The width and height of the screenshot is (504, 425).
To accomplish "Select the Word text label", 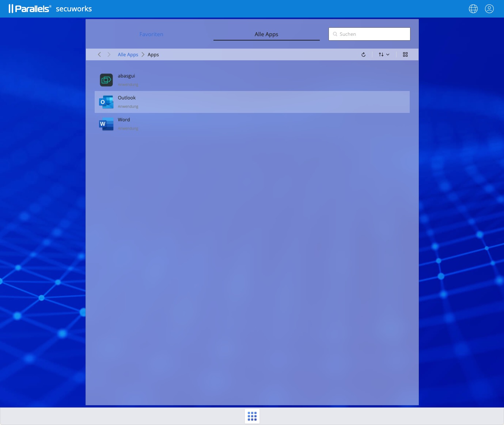I will pyautogui.click(x=124, y=119).
